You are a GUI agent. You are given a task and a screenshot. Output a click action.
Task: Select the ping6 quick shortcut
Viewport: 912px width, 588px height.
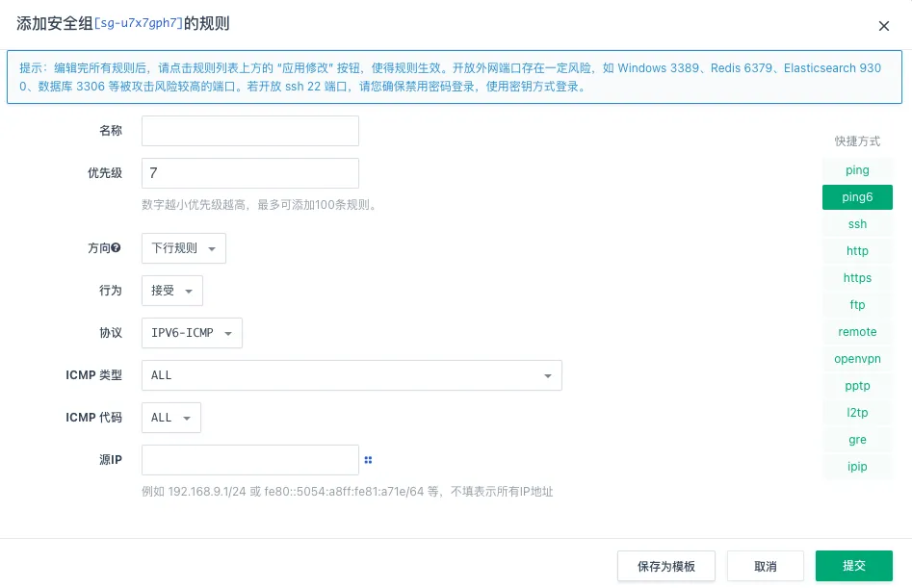click(856, 197)
